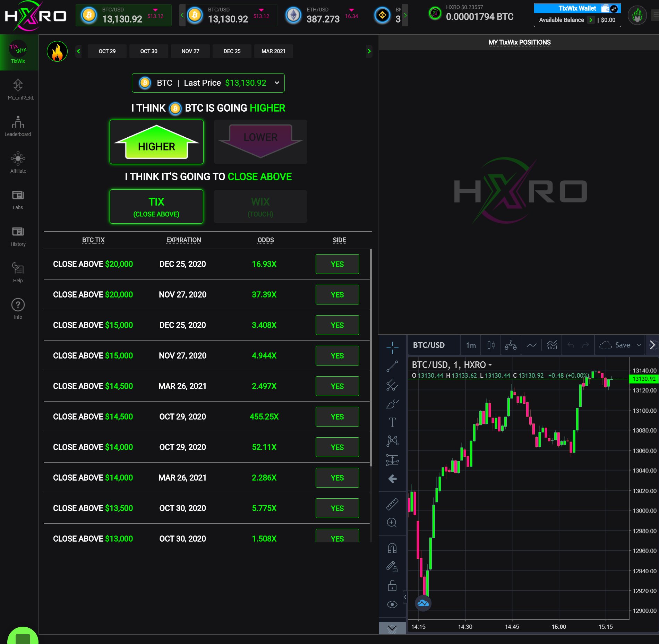Viewport: 659px width, 644px height.
Task: Select the HIGHER direction arrow
Action: [x=156, y=142]
